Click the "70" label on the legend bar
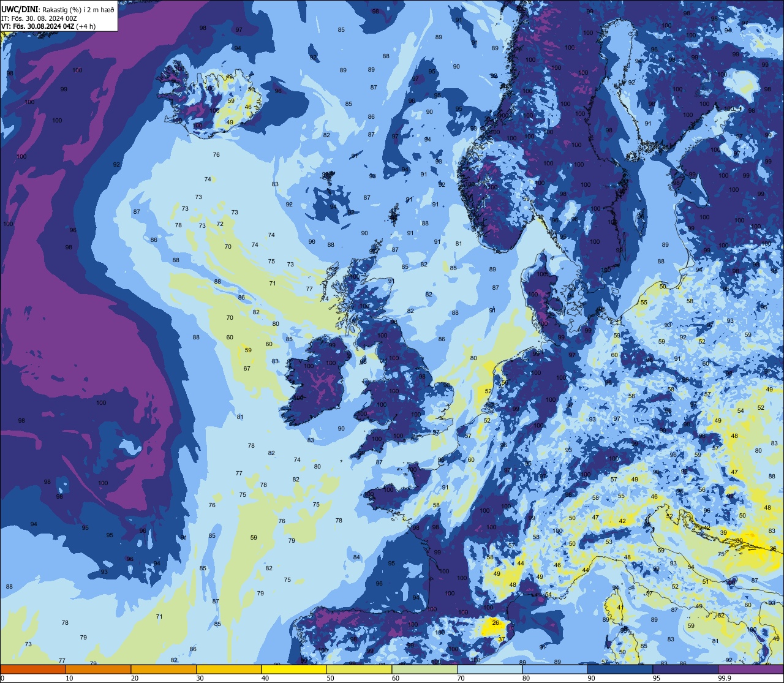The height and width of the screenshot is (683, 784). [x=461, y=678]
